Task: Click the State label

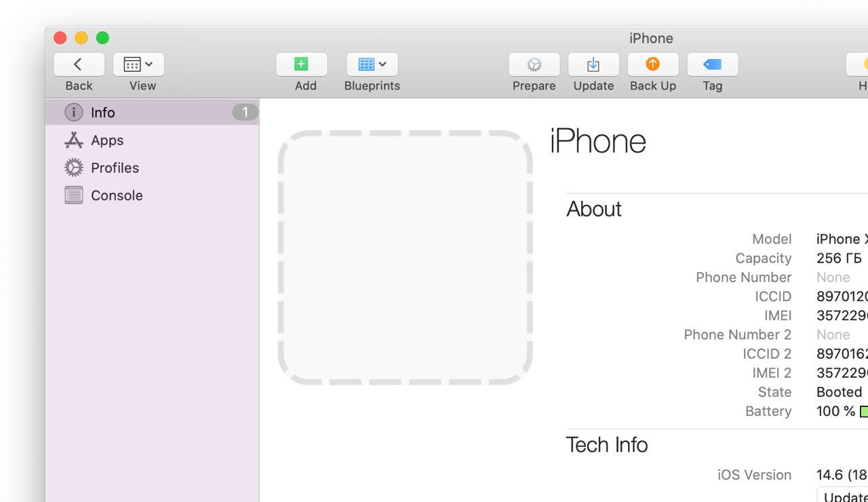Action: point(774,392)
